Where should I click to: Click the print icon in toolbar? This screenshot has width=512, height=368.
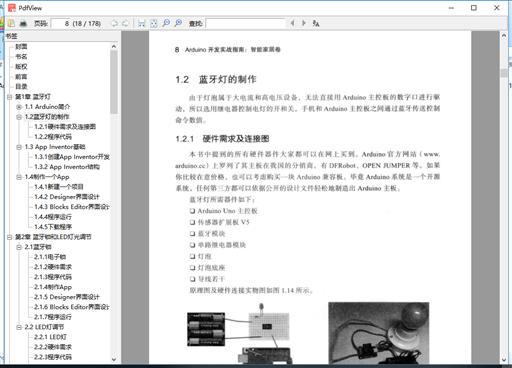tap(23, 23)
